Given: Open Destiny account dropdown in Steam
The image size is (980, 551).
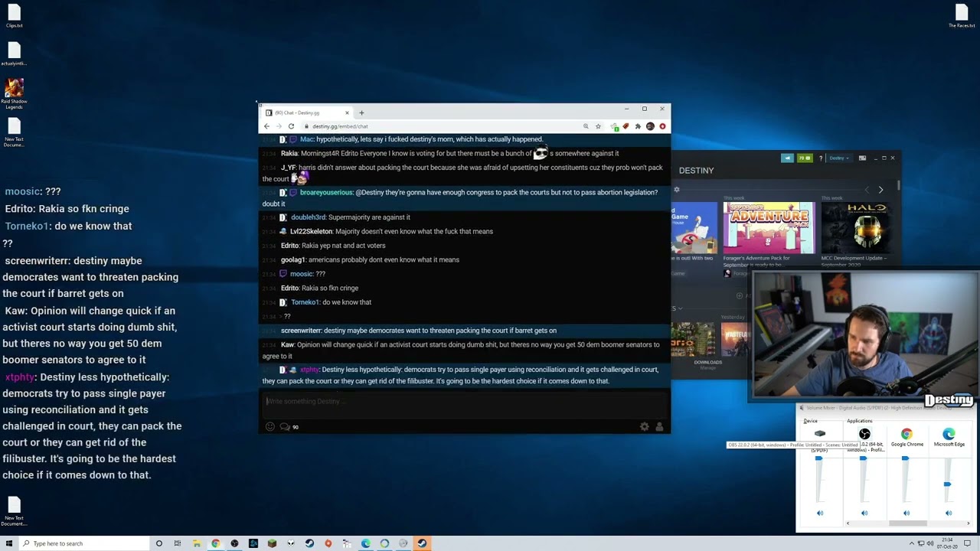Looking at the screenshot, I should [x=838, y=158].
